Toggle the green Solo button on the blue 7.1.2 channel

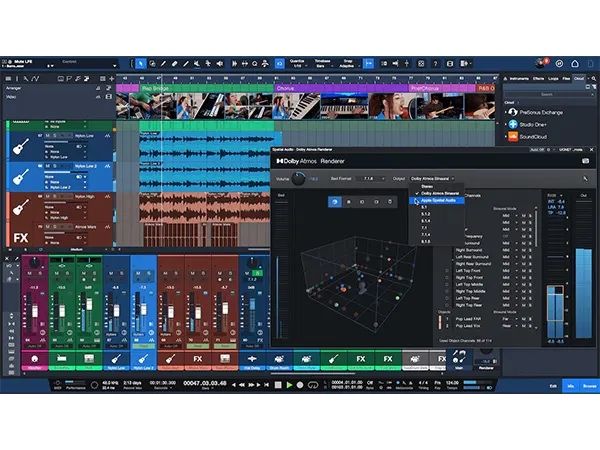click(x=258, y=273)
